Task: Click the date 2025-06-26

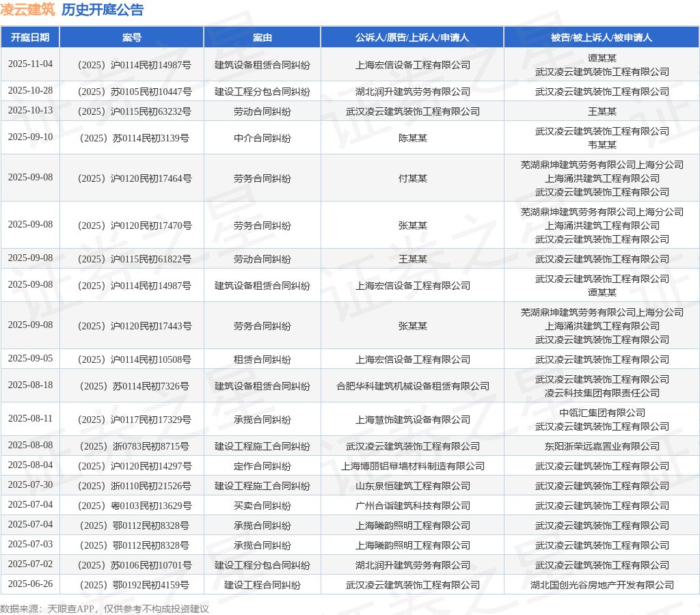Action: click(x=30, y=584)
